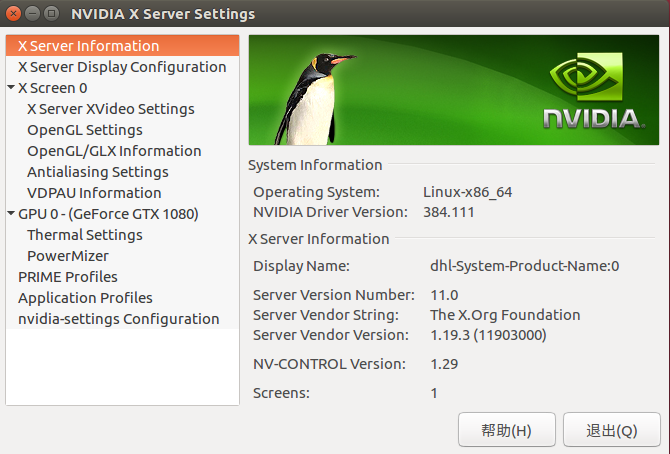
Task: Click server version number 11.0
Action: pyautogui.click(x=444, y=295)
